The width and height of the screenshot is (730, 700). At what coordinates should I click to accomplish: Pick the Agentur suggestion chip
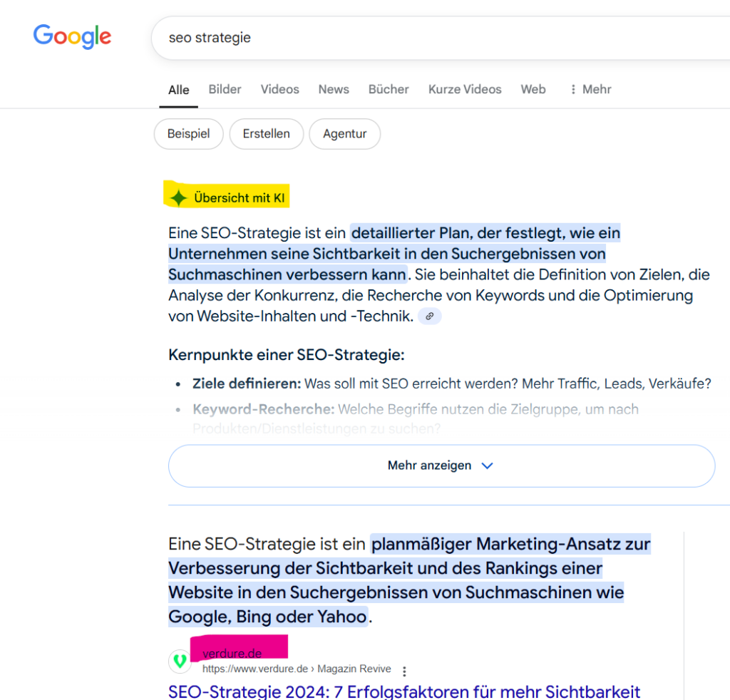click(x=344, y=134)
